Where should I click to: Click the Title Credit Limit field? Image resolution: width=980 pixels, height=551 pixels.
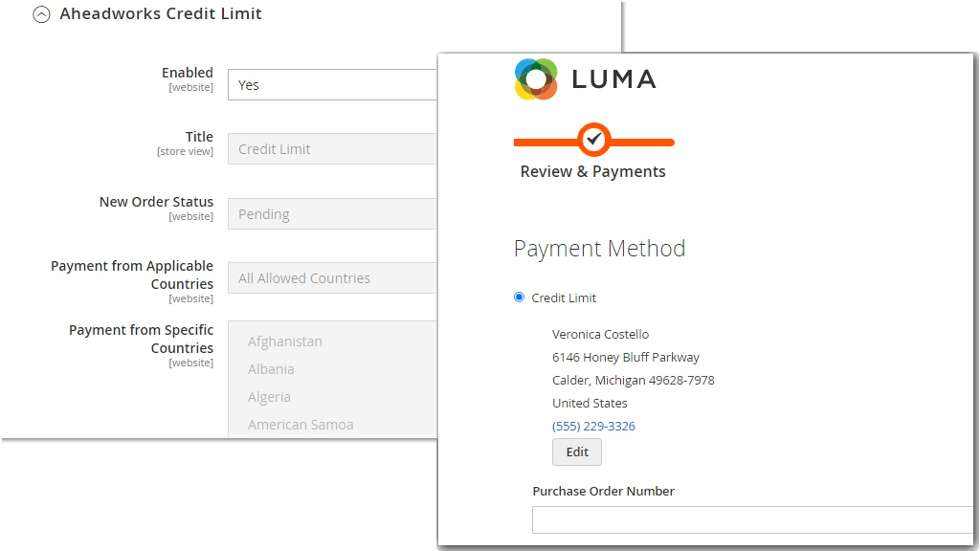[x=332, y=149]
